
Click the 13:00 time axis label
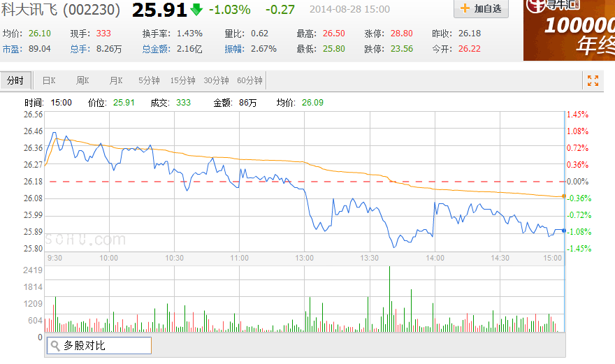(305, 258)
